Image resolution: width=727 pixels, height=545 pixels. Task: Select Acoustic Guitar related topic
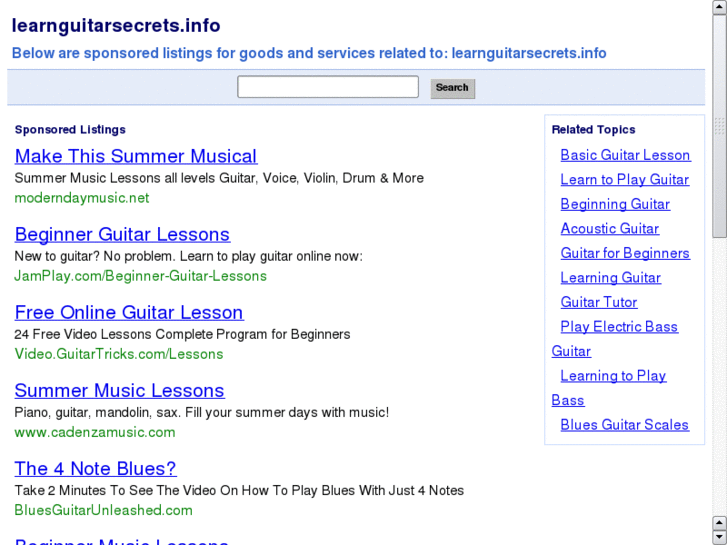[x=610, y=229]
